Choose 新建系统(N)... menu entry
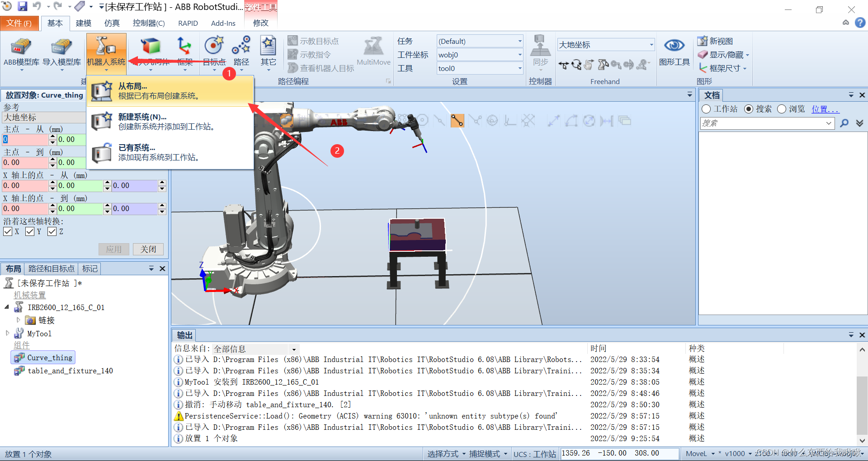868x461 pixels. pos(170,122)
